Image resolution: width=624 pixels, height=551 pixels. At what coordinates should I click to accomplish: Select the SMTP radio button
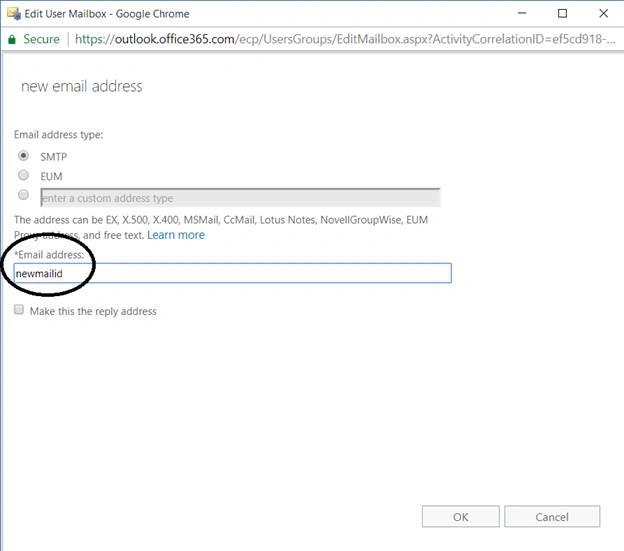23,156
